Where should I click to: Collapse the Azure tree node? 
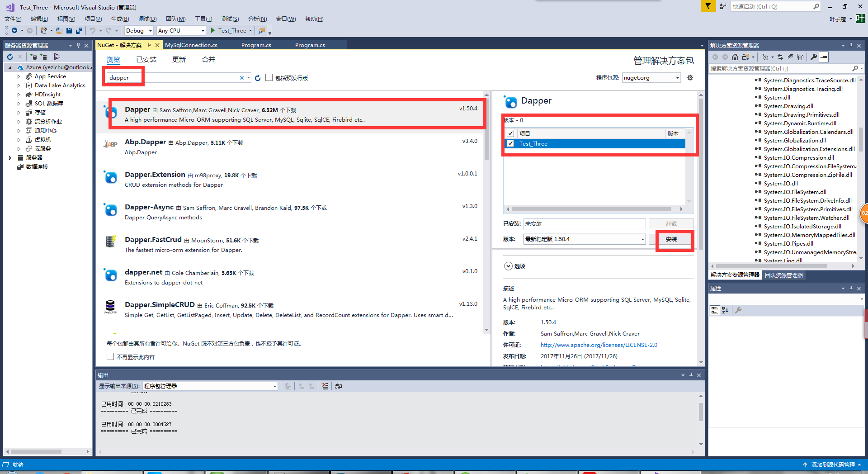coord(10,67)
